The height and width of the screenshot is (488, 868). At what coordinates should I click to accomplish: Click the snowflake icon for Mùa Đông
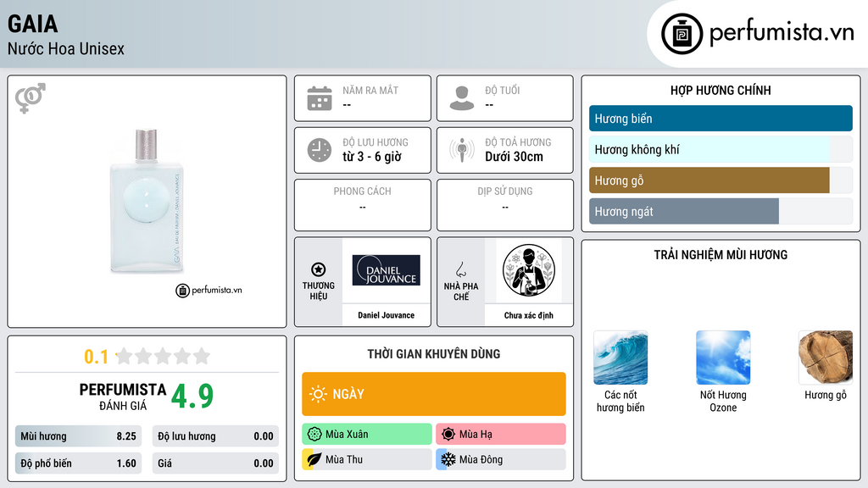pos(448,459)
